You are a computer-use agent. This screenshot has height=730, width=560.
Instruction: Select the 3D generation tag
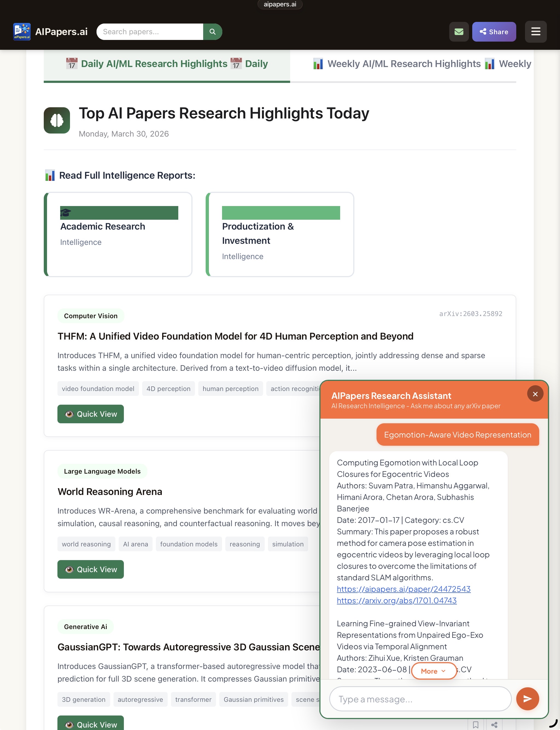click(83, 699)
